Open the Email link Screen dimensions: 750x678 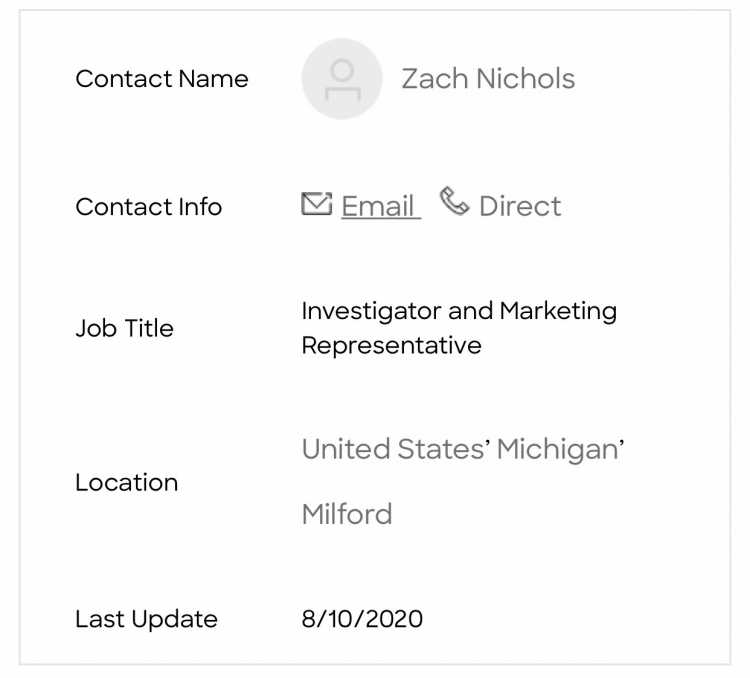381,206
